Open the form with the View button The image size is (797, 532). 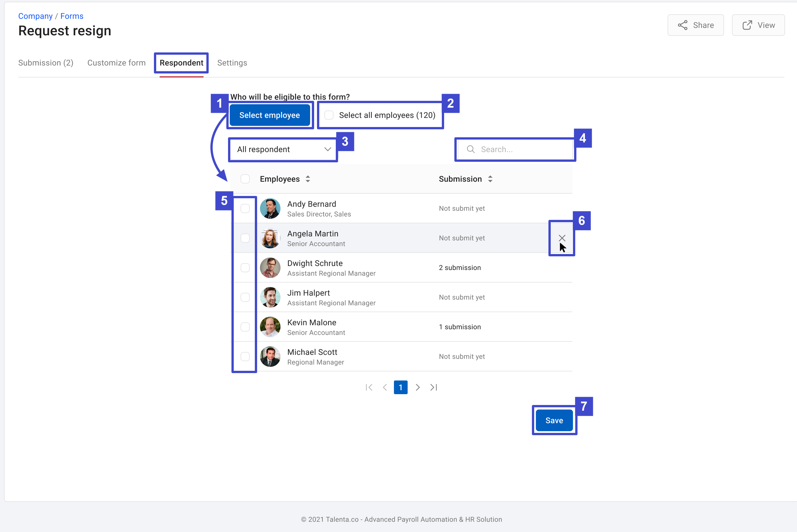point(758,25)
